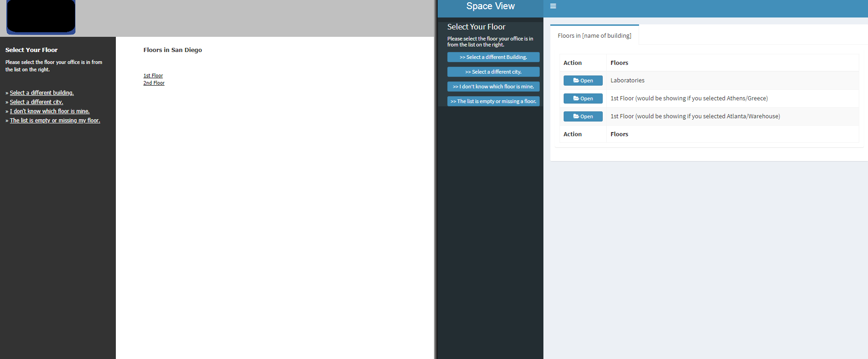Select the 'Floors in [name of building]' tab
Screen dimensions: 868x359
coord(594,35)
